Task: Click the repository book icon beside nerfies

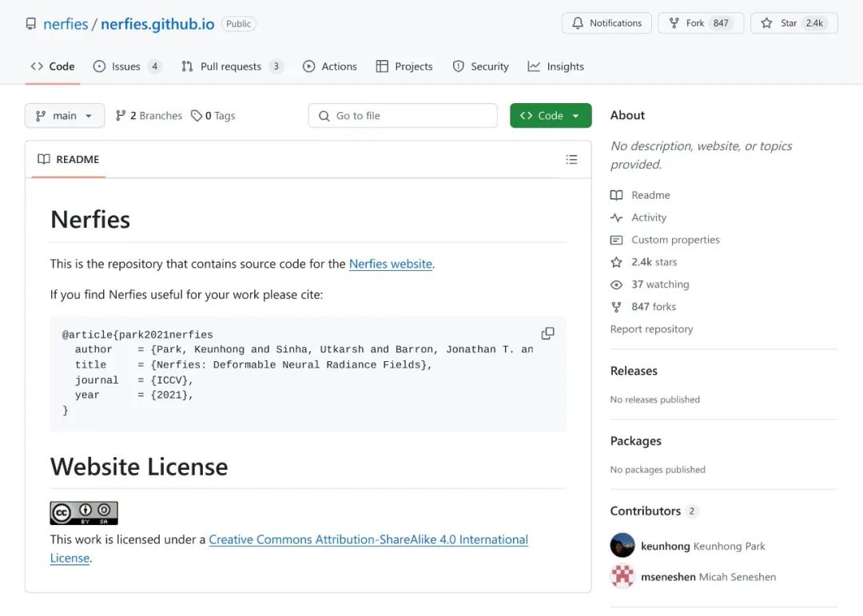Action: (x=31, y=24)
